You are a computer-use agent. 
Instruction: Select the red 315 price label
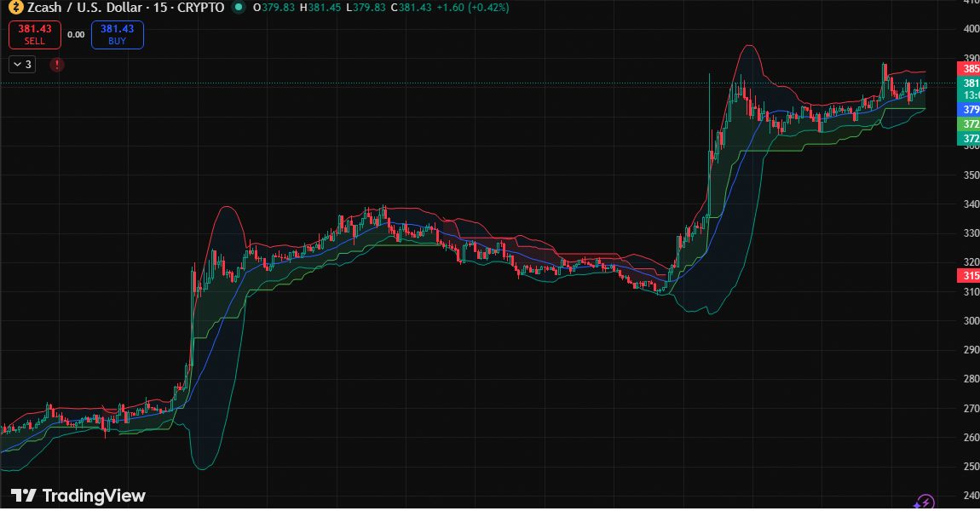coord(969,275)
